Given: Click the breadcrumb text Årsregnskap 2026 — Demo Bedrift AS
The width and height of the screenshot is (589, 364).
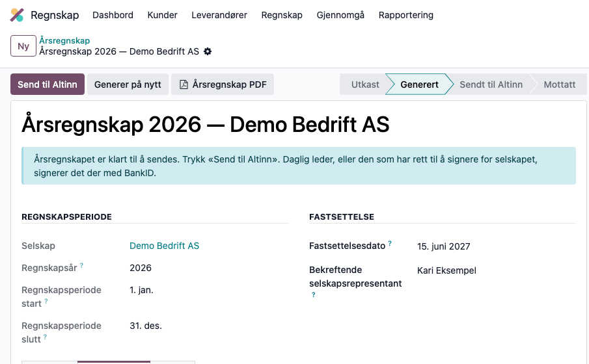Looking at the screenshot, I should coord(120,51).
